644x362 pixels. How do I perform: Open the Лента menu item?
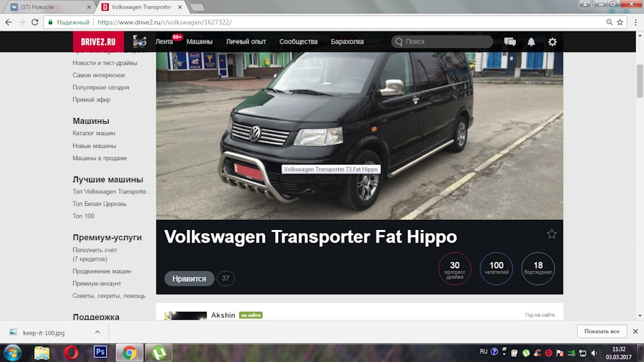(x=164, y=42)
